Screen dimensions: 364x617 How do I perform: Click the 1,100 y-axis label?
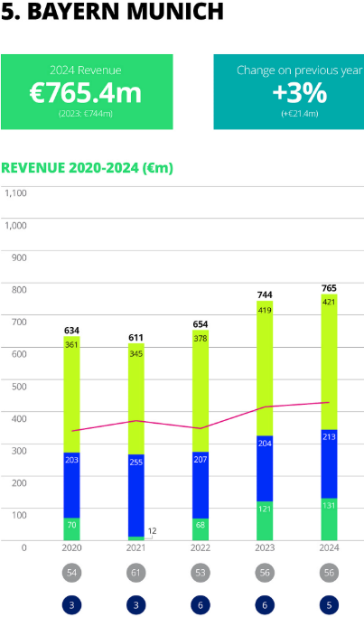(15, 192)
